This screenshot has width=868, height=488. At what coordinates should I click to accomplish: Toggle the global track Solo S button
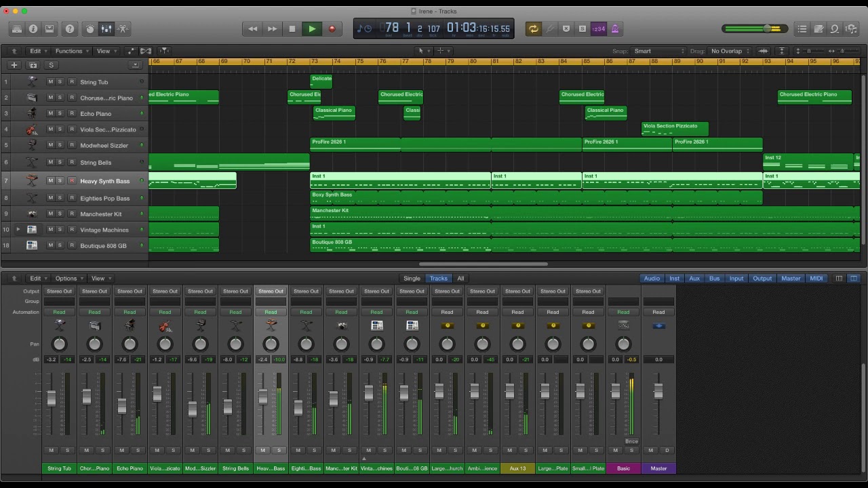[x=51, y=65]
